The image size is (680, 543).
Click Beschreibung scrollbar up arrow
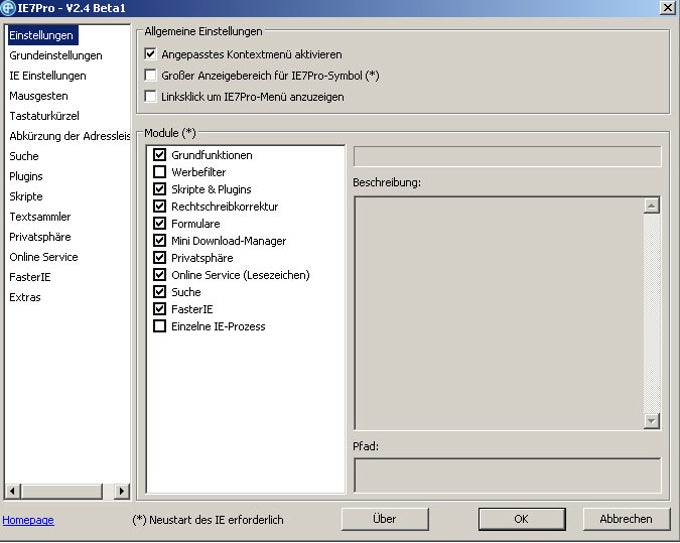(x=651, y=205)
